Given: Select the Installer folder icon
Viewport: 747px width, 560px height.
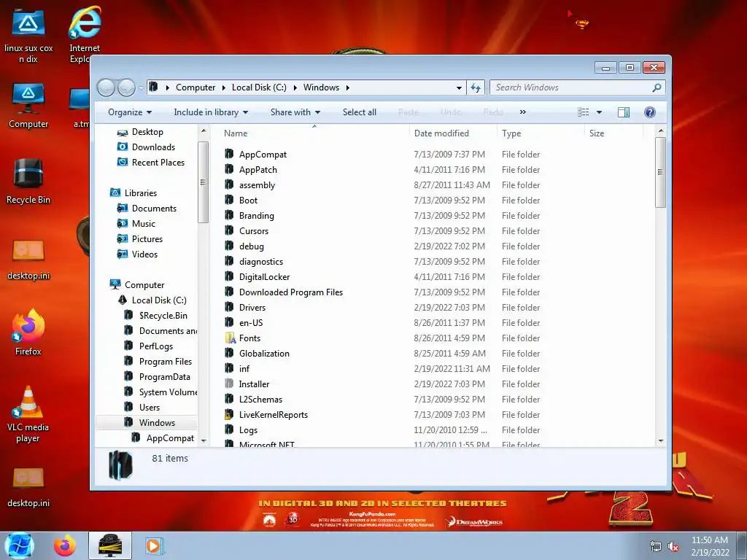Looking at the screenshot, I should [x=229, y=384].
